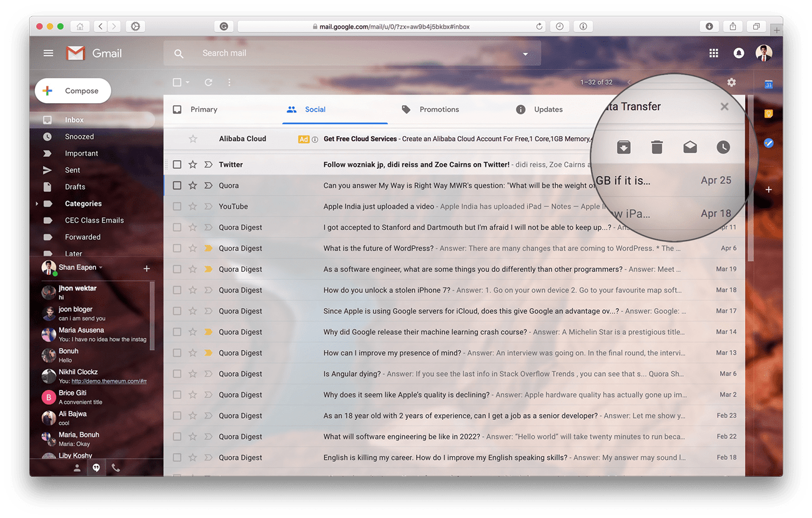Go back in Safari

click(x=101, y=26)
